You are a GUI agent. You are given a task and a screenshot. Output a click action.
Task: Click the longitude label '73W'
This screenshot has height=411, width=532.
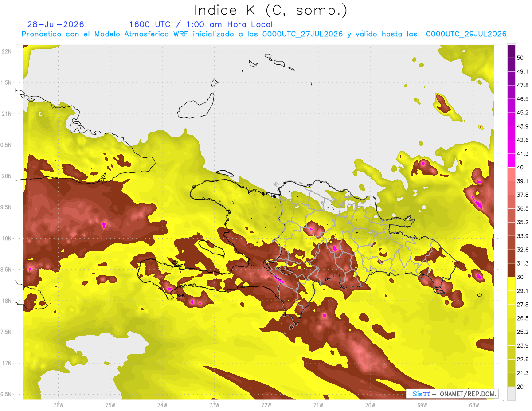pos(214,405)
